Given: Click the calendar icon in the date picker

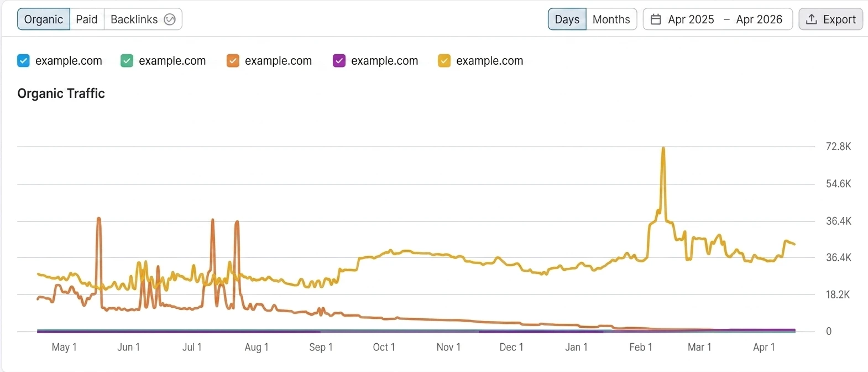Looking at the screenshot, I should pyautogui.click(x=656, y=19).
